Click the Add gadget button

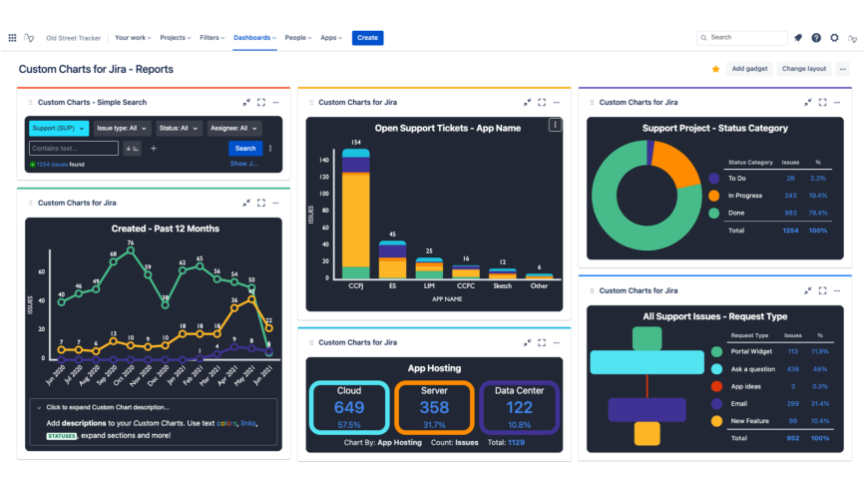point(749,69)
